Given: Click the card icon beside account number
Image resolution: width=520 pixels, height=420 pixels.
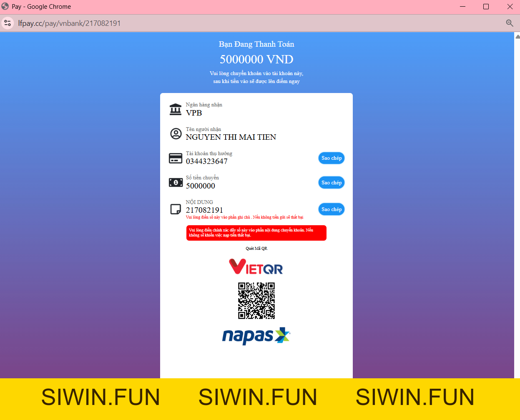Looking at the screenshot, I should [x=176, y=158].
